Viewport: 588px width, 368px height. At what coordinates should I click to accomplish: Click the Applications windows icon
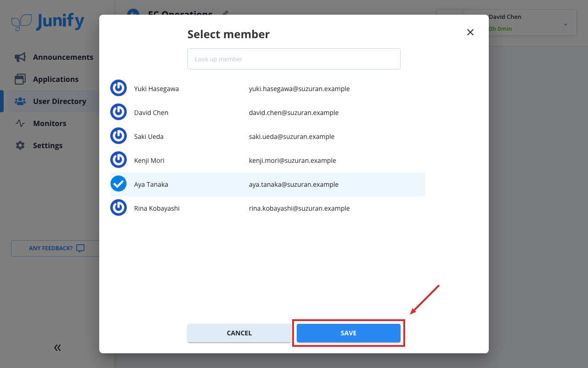point(20,79)
